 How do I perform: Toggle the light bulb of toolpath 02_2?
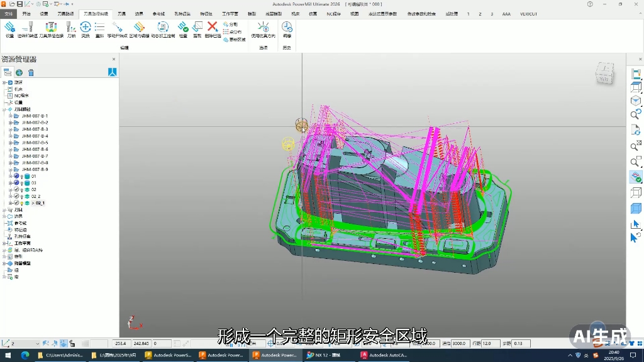pyautogui.click(x=22, y=197)
